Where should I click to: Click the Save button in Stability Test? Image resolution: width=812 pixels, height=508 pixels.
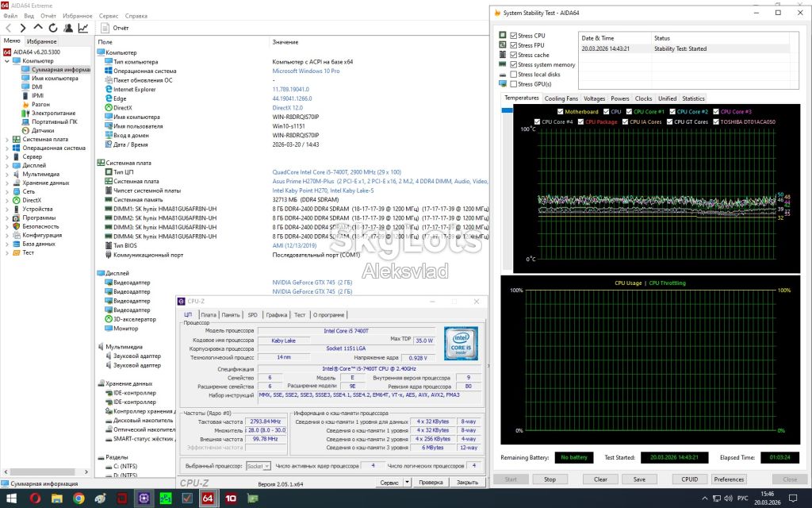coord(640,479)
